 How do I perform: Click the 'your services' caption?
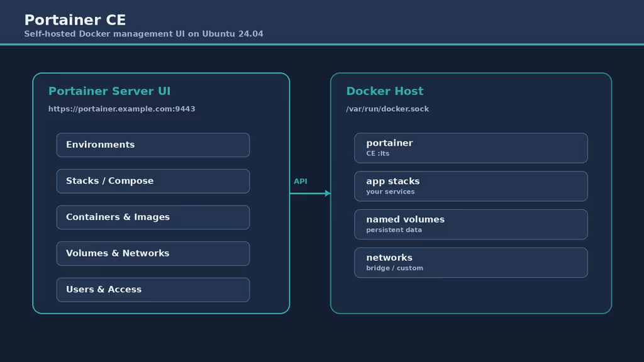click(x=390, y=192)
